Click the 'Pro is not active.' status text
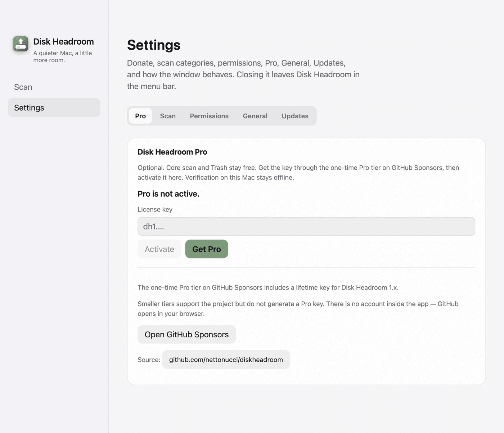This screenshot has width=504, height=433. [x=168, y=194]
